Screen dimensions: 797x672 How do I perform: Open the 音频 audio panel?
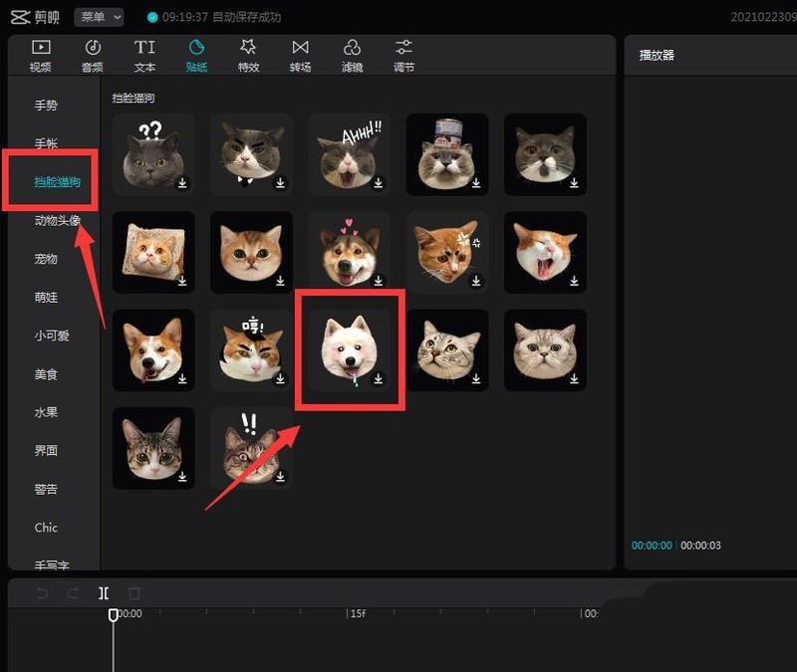point(93,56)
